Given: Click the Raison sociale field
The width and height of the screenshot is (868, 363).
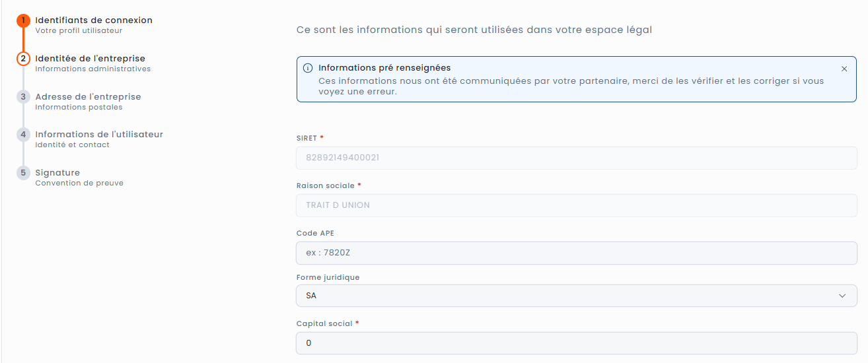Looking at the screenshot, I should pyautogui.click(x=577, y=205).
